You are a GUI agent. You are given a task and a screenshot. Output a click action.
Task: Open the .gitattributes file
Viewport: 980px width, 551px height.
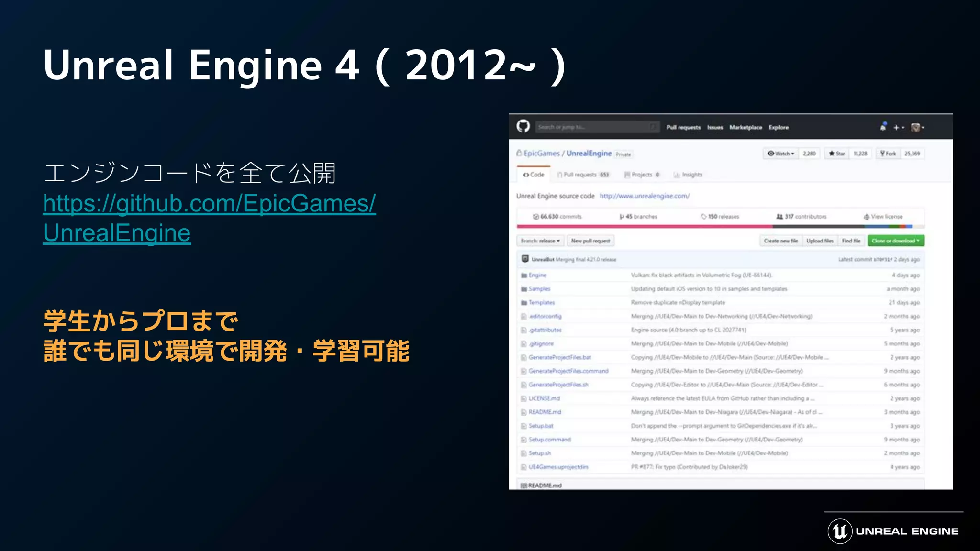coord(545,330)
